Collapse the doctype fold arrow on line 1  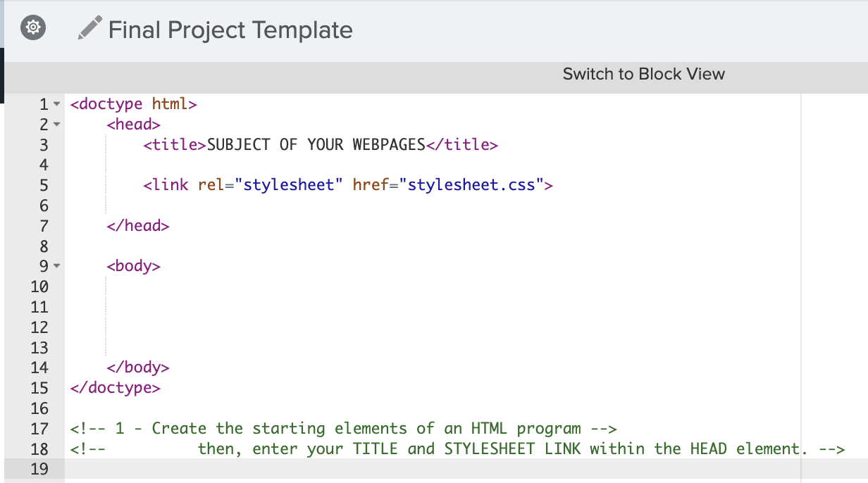(x=56, y=105)
